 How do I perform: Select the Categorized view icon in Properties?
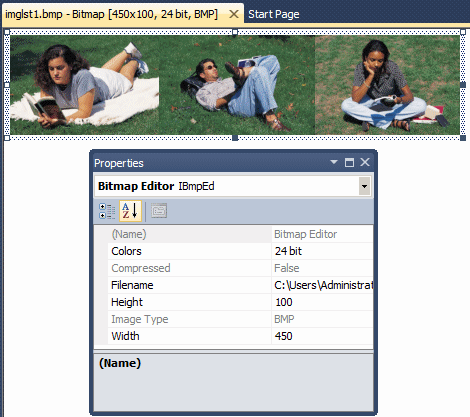click(x=107, y=211)
